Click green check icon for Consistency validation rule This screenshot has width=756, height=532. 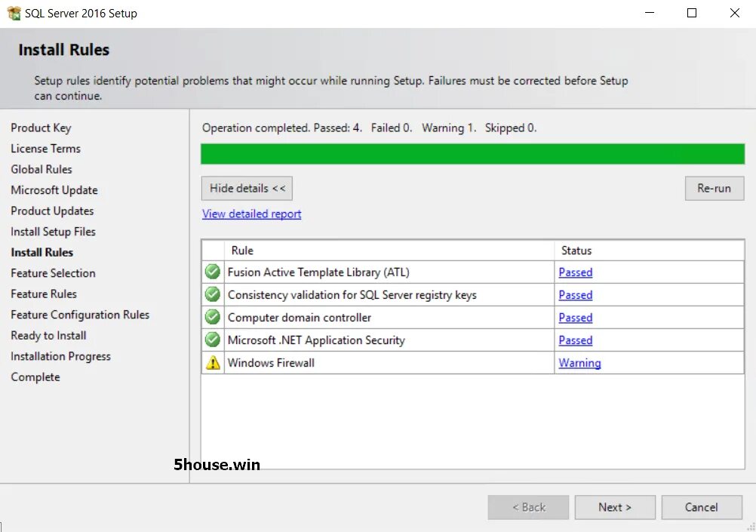tap(213, 295)
